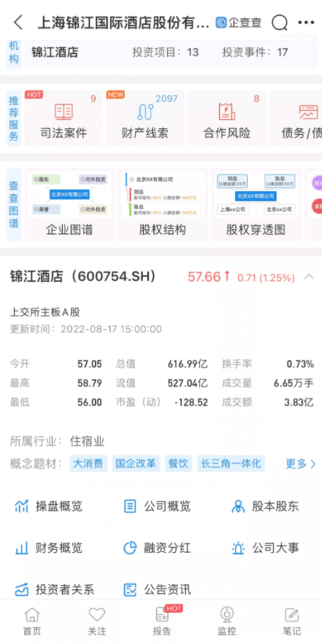Open 合作风险 service icon

226,111
